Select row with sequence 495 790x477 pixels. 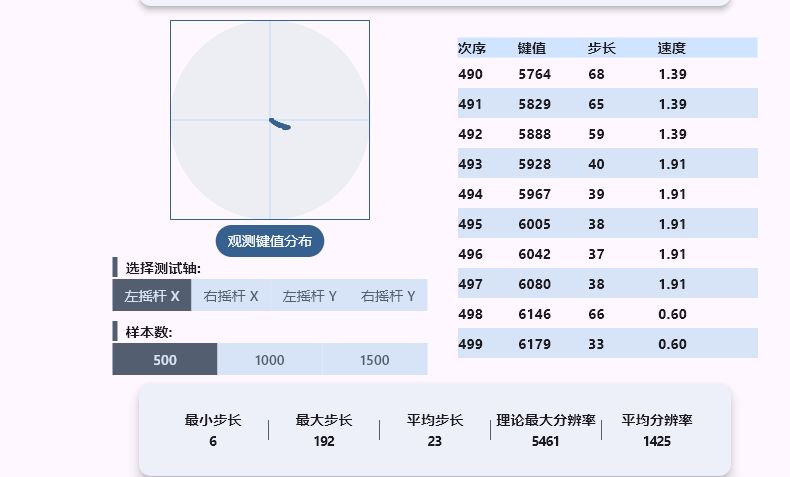coord(608,223)
